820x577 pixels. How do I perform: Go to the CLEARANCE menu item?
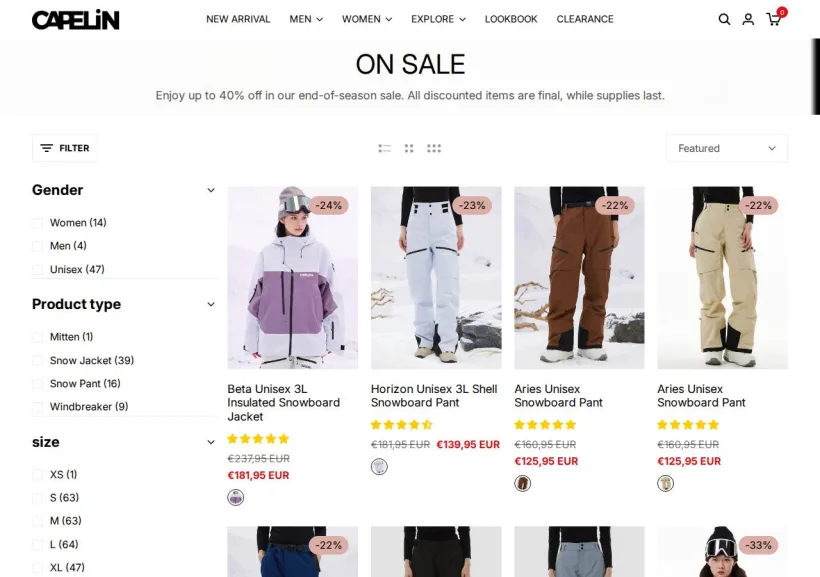(585, 19)
